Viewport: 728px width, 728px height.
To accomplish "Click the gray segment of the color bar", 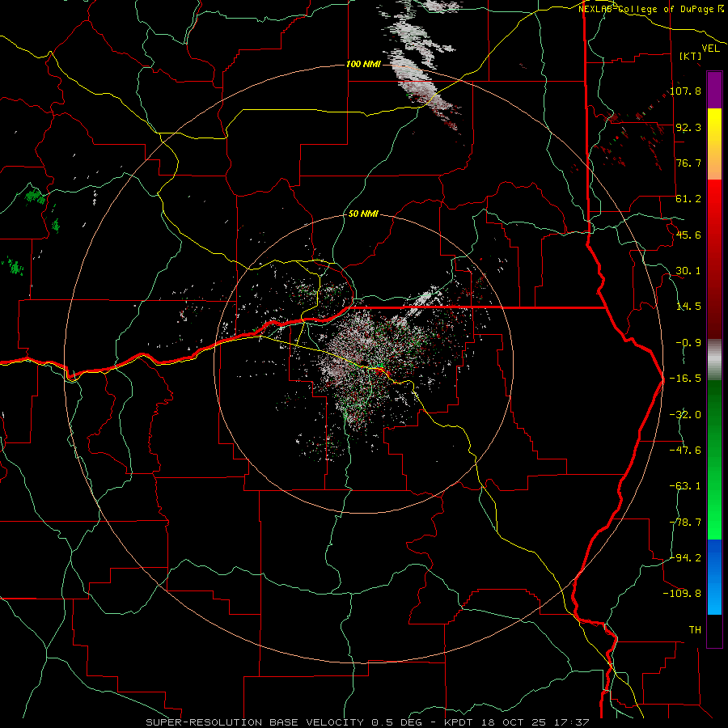I will pos(714,360).
